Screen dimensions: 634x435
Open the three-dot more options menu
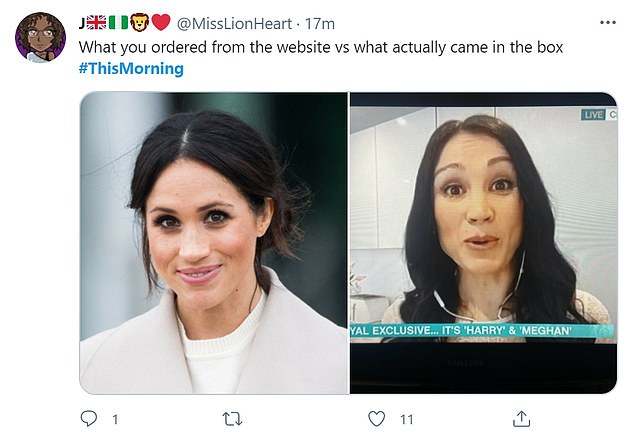tap(608, 22)
